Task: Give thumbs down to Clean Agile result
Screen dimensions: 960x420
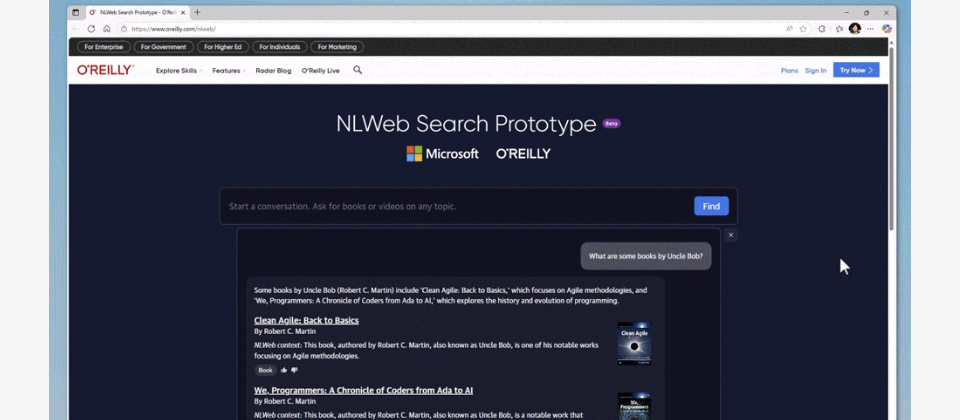Action: pos(294,370)
